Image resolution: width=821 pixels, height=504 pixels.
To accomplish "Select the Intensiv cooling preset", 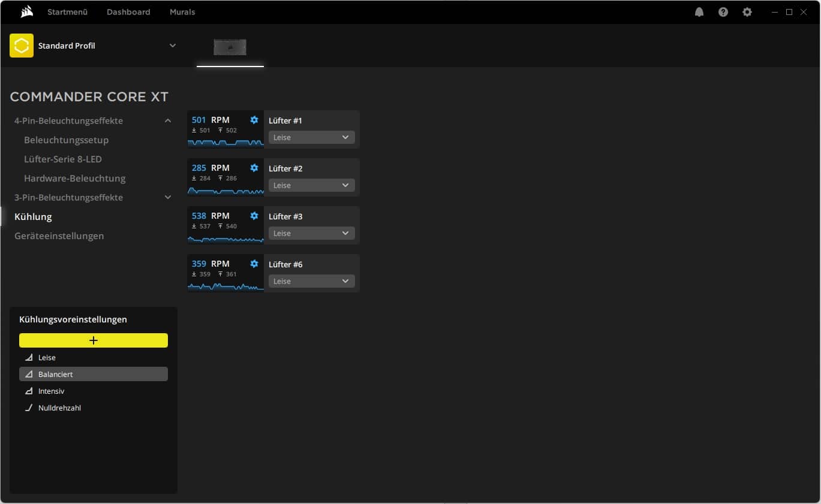I will coord(52,391).
